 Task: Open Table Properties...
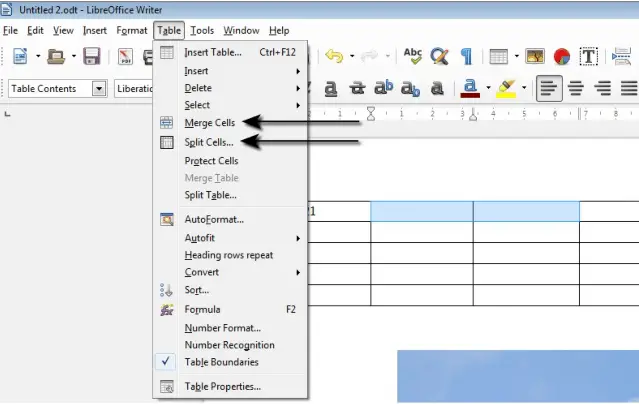pyautogui.click(x=230, y=386)
